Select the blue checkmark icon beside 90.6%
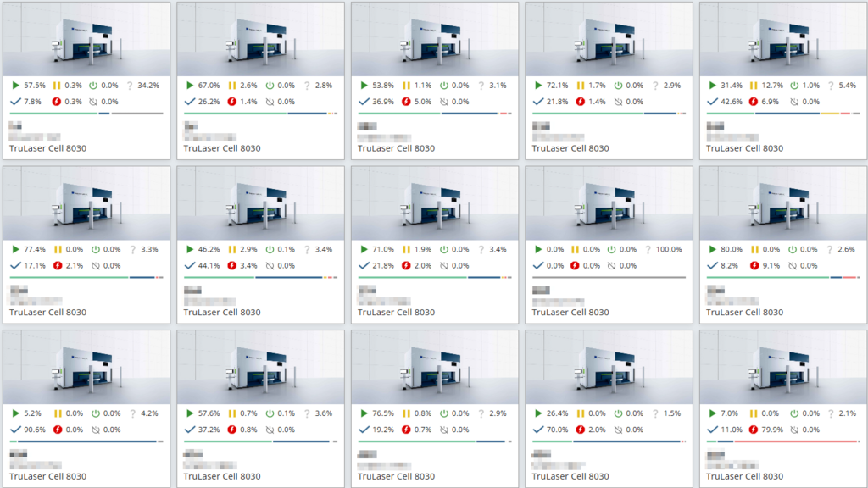 pyautogui.click(x=15, y=430)
